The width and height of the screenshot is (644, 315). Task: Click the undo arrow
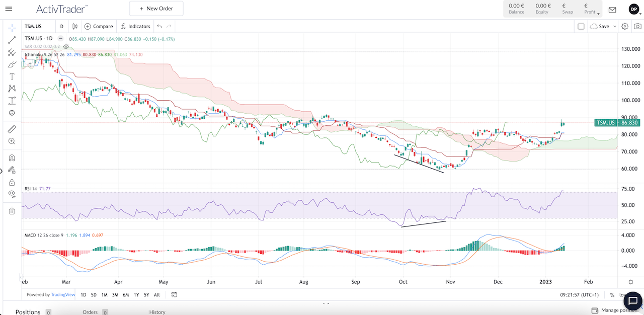click(159, 26)
